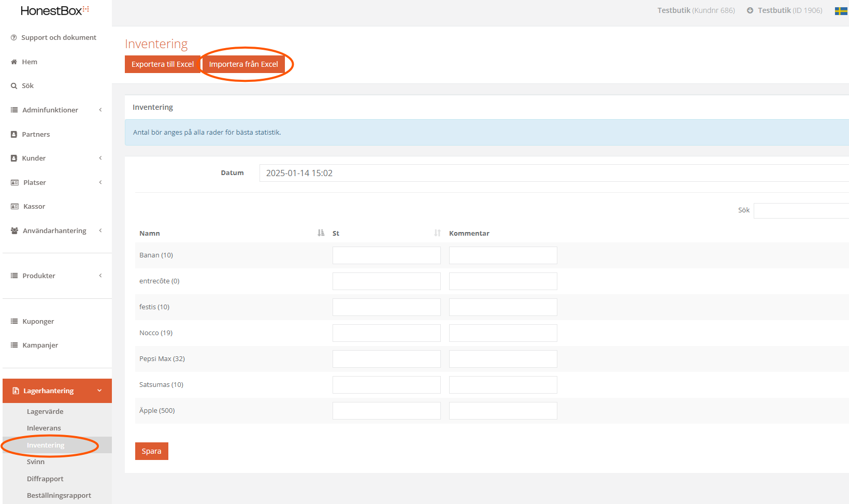
Task: Click the store switch icon beside Testbutik ID
Action: pyautogui.click(x=750, y=10)
